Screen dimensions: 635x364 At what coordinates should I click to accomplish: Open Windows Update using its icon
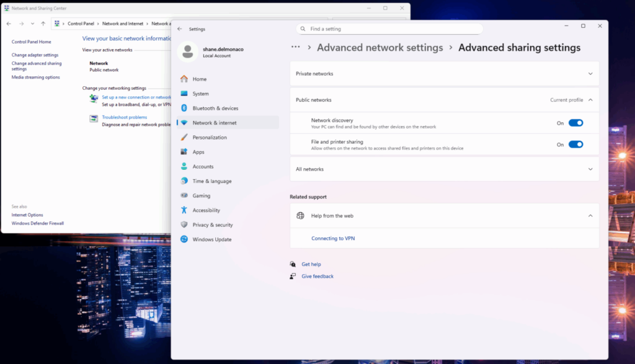(184, 239)
